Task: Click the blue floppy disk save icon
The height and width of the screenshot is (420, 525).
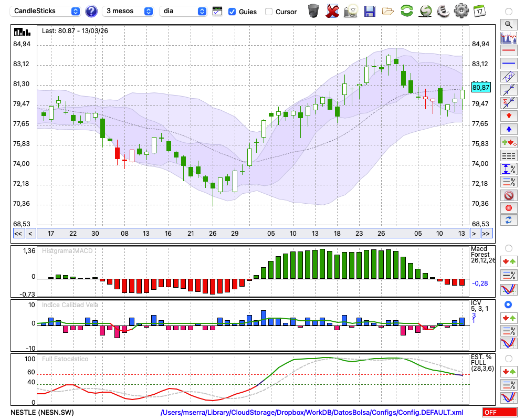Action: pos(370,10)
